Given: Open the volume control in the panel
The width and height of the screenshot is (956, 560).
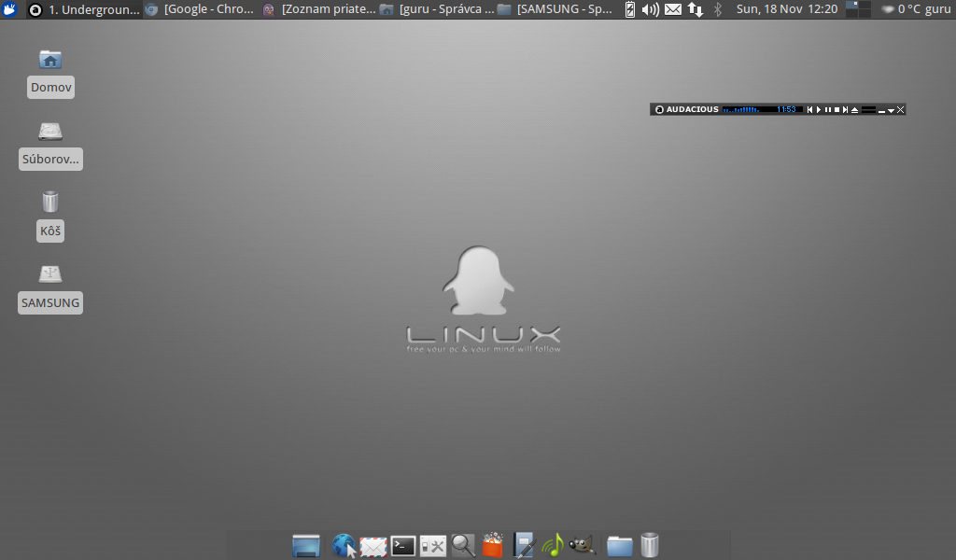Looking at the screenshot, I should pyautogui.click(x=651, y=9).
